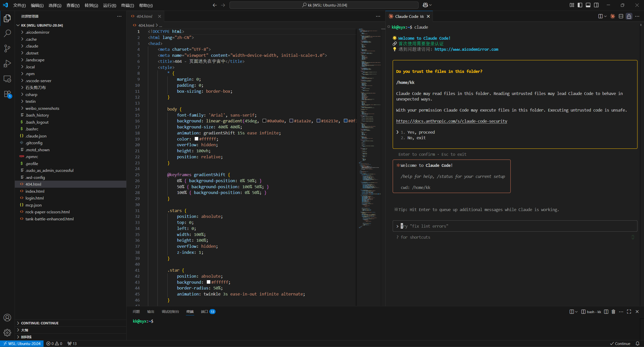Open more actions for 404.html editor group

378,16
